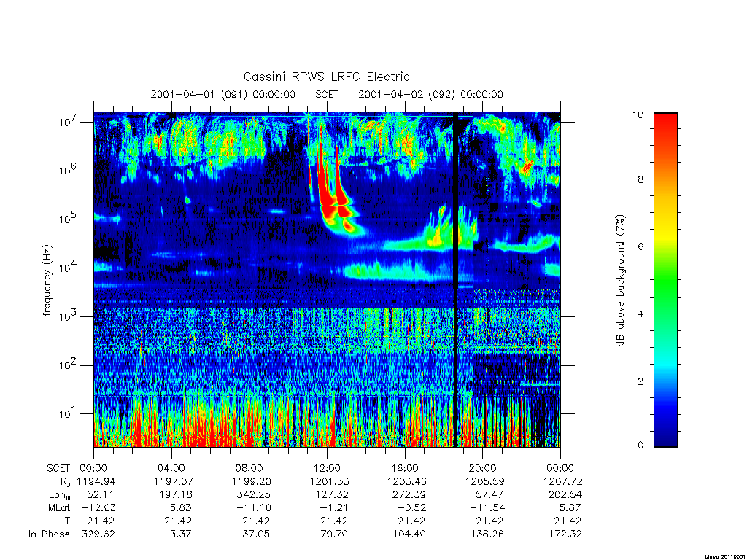Click the color bar value '2'
Screen dimensions: 747x560
(x=640, y=381)
